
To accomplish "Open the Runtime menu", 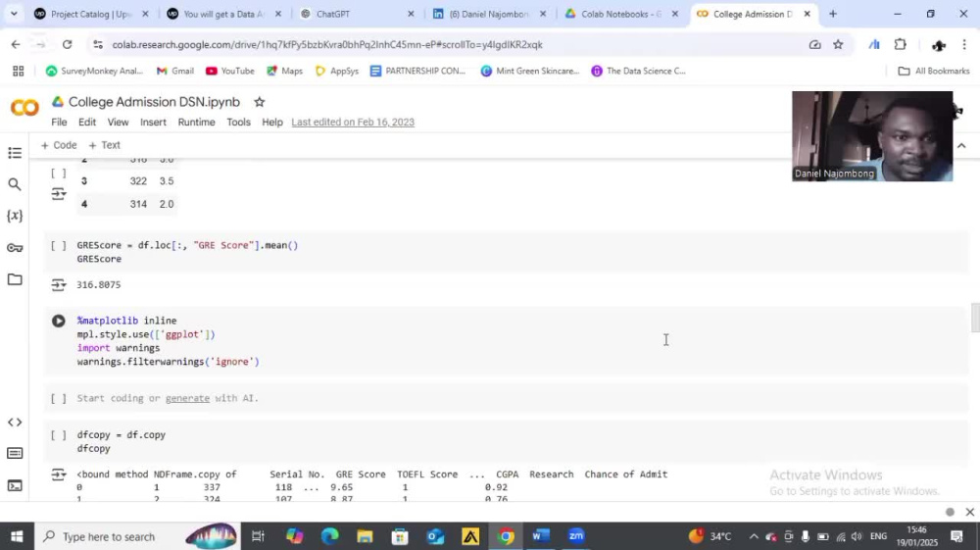I will (x=196, y=122).
